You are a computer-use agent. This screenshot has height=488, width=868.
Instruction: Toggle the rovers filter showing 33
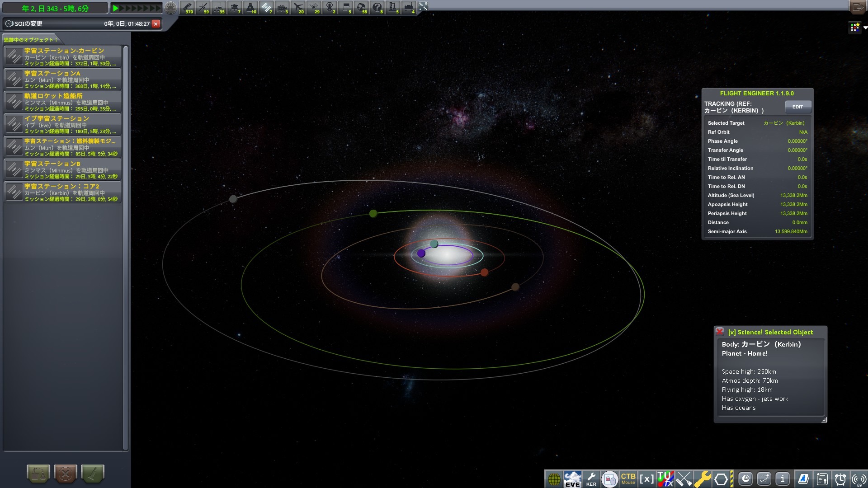[219, 7]
